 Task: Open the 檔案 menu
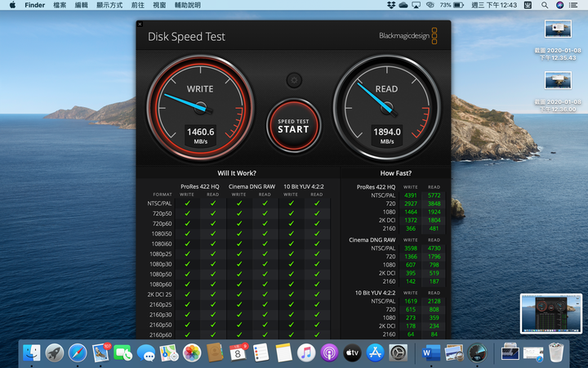coord(60,5)
